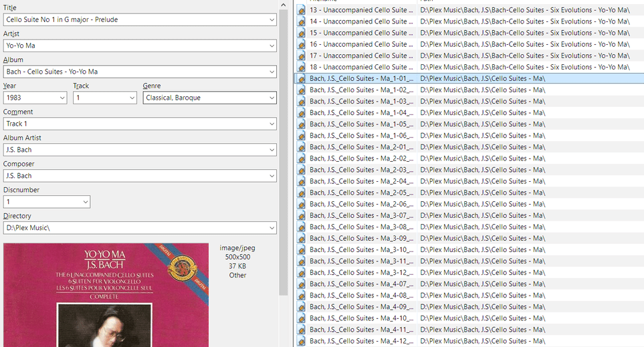Click file icon of row 16 - Unaccompanied Cello Suite
The width and height of the screenshot is (644, 347).
[301, 44]
